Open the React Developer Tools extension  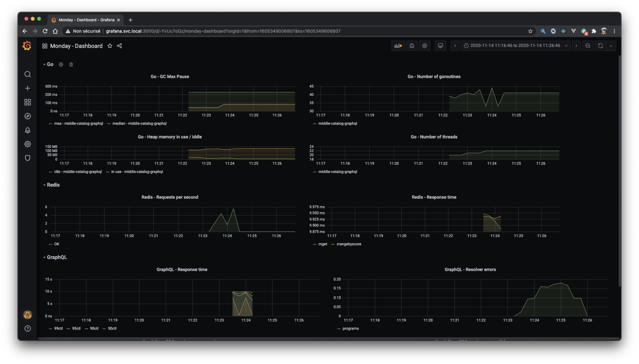pos(563,31)
